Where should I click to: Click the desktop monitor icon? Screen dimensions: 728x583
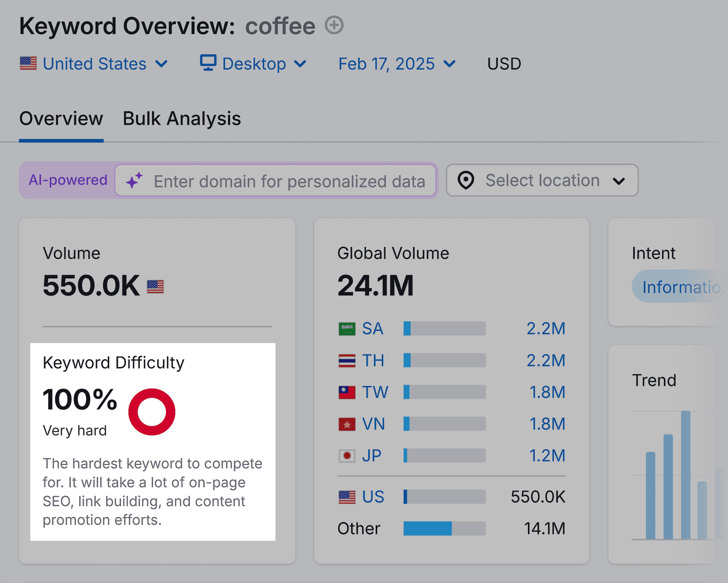point(208,63)
